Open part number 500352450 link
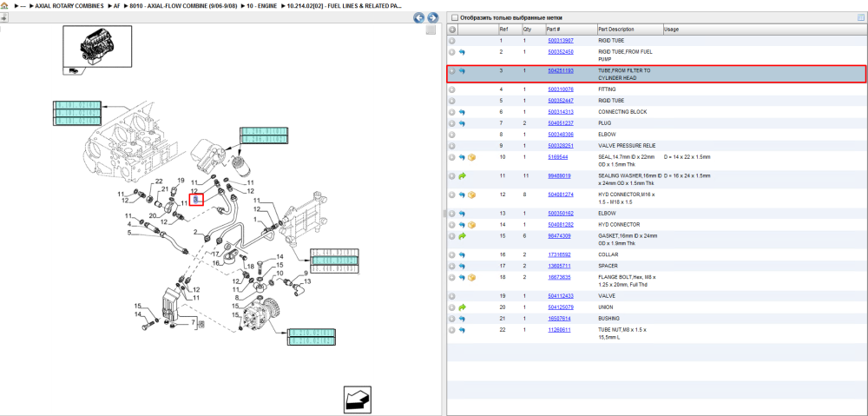Screen dimensions: 868x416 560,51
